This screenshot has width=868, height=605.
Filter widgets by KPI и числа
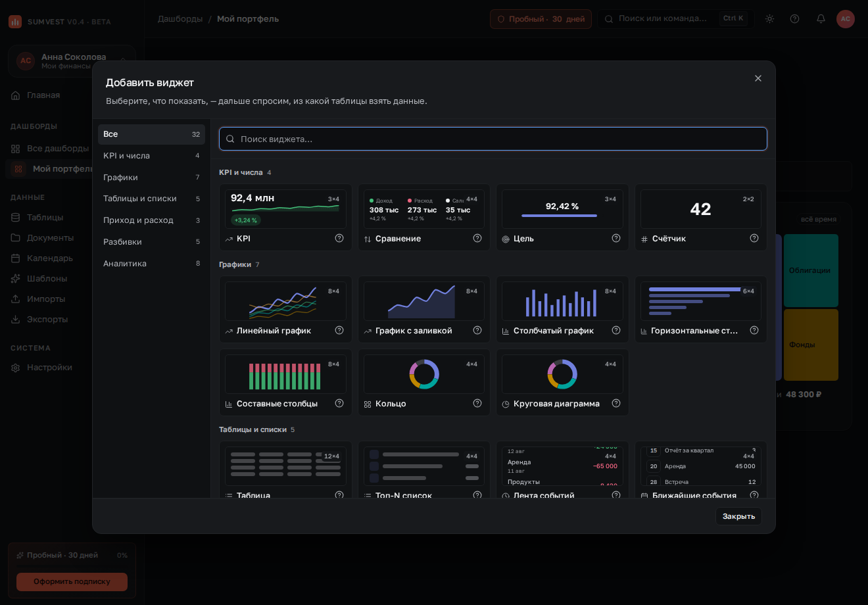point(151,156)
